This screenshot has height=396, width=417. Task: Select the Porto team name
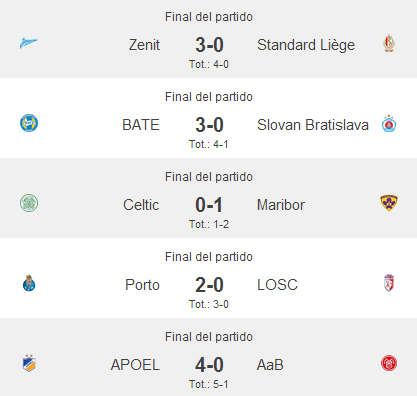point(142,285)
